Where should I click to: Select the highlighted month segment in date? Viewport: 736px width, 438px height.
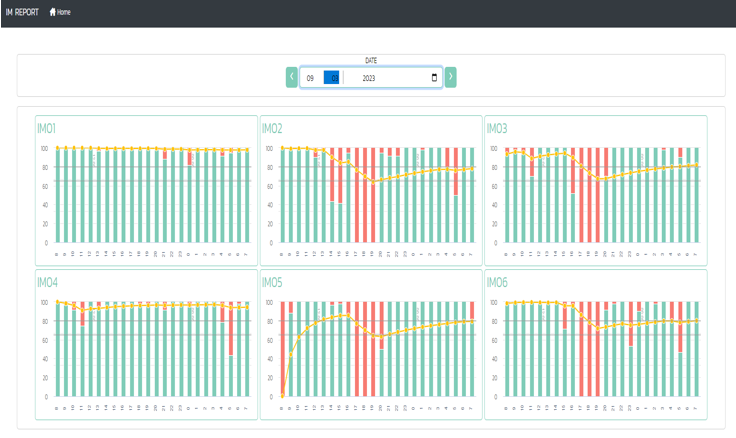334,77
